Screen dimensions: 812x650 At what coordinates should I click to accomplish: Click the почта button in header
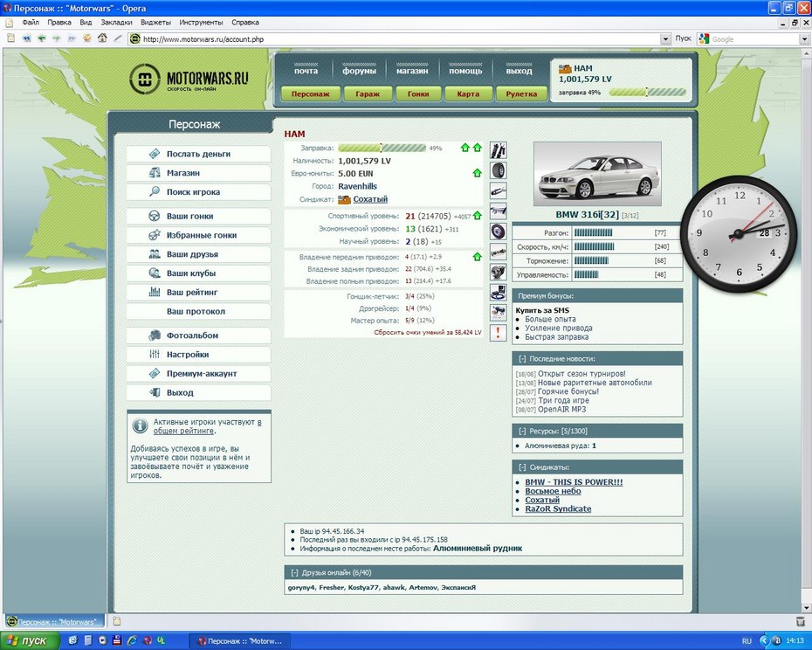tap(306, 71)
